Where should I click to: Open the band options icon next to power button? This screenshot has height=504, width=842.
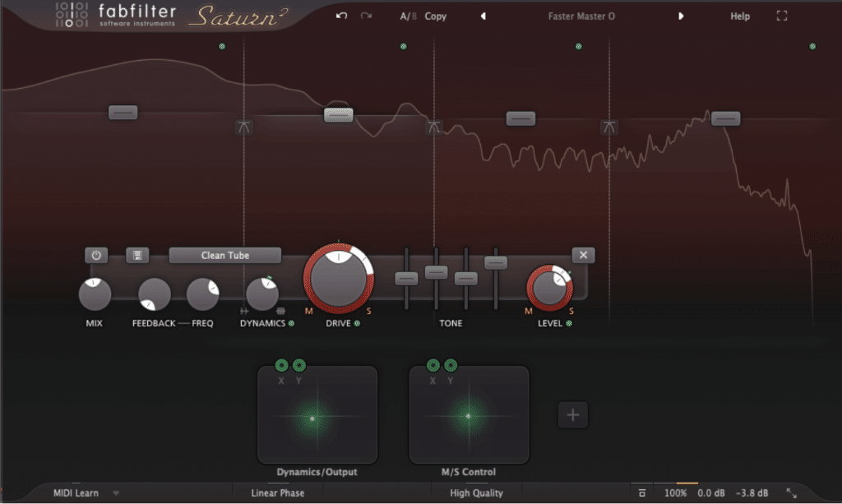(x=138, y=255)
